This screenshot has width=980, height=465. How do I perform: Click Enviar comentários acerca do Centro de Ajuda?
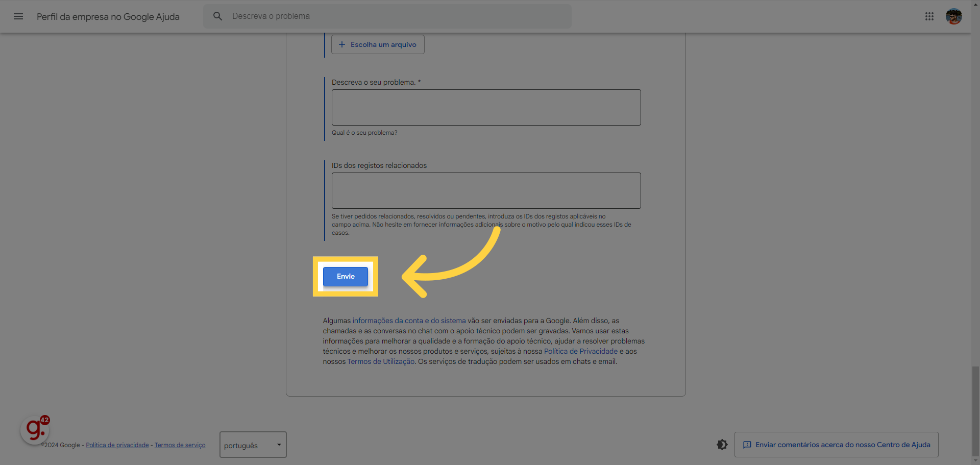[x=837, y=445]
